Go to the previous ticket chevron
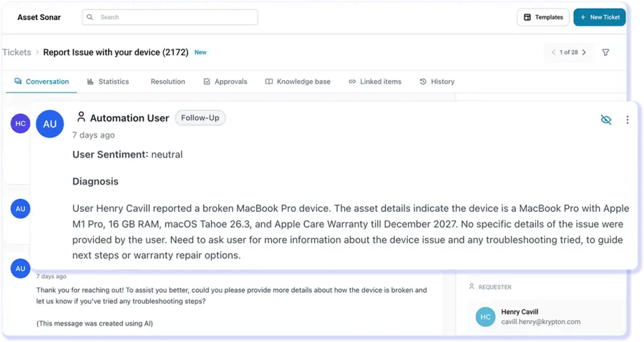 pos(553,52)
